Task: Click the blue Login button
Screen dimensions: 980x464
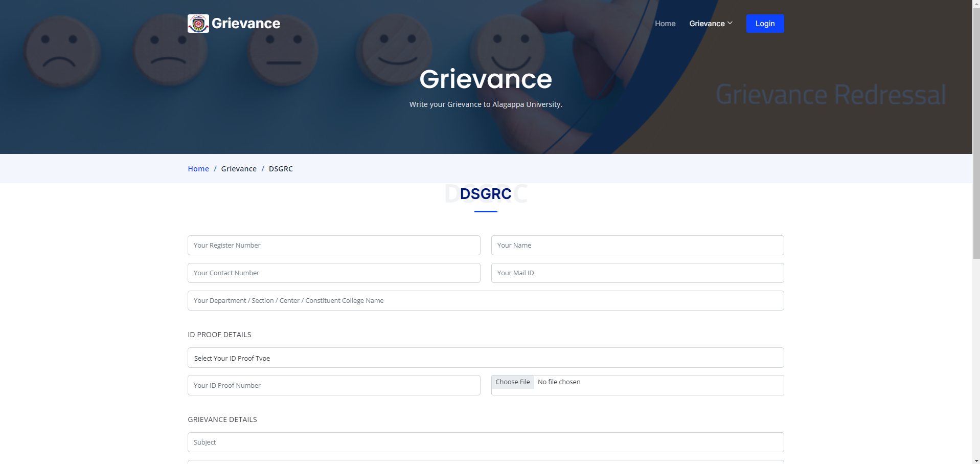Action: [x=765, y=24]
